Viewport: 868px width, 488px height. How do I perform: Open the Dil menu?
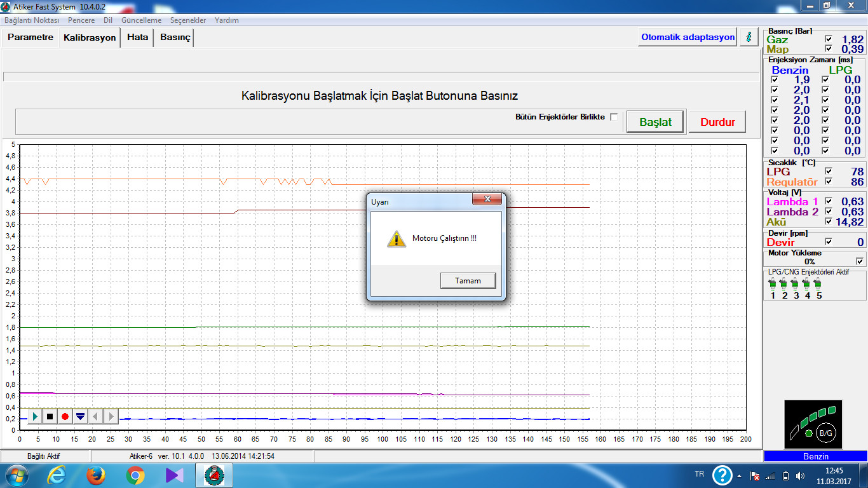108,20
